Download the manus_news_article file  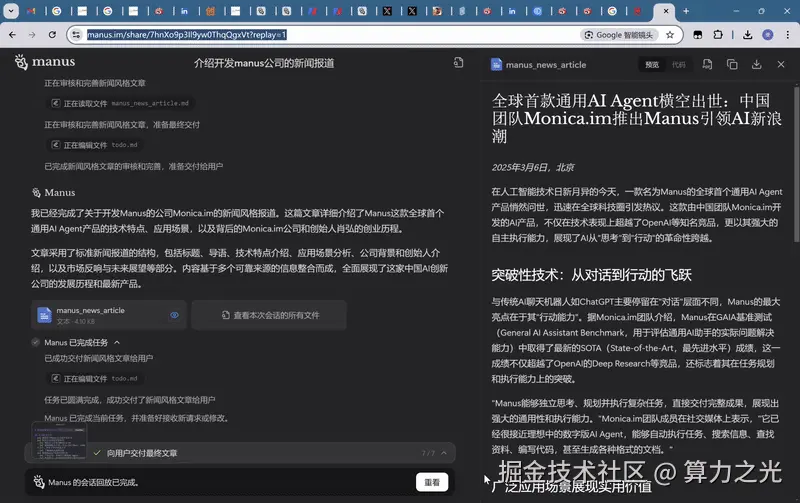(x=757, y=64)
